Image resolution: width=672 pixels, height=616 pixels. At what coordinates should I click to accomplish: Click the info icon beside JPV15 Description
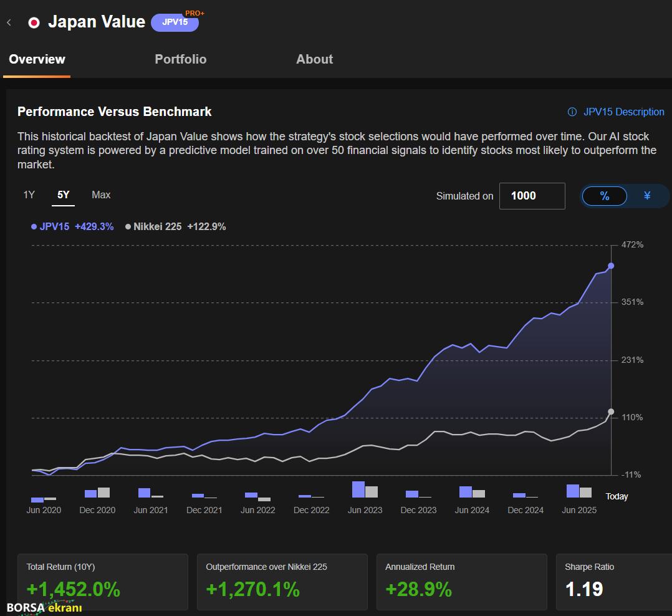tap(572, 112)
